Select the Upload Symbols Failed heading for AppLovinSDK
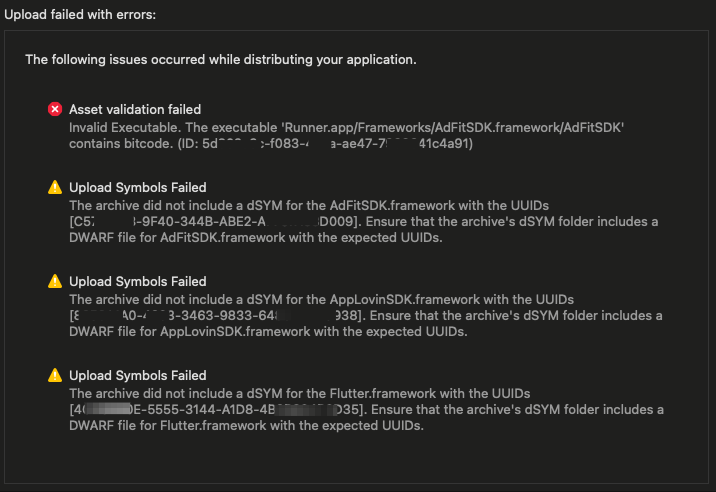Viewport: 716px width, 492px height. pos(138,281)
